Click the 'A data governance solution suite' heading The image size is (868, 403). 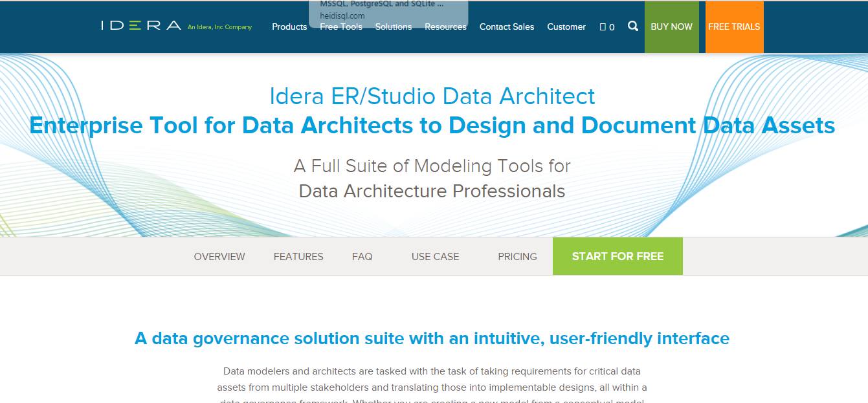432,338
